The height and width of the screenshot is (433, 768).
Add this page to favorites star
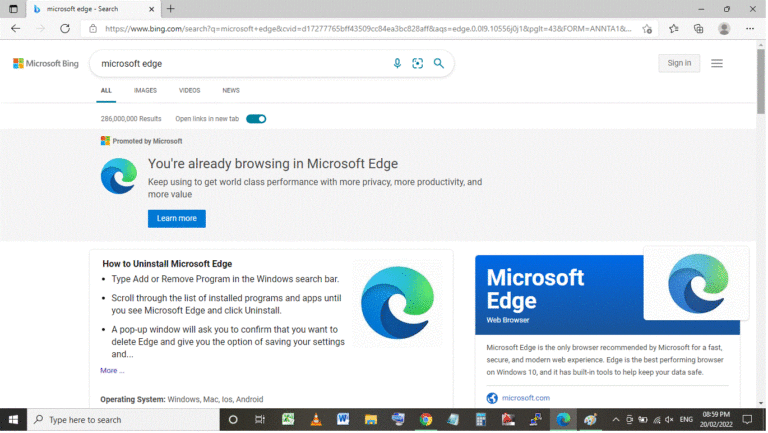pyautogui.click(x=647, y=29)
